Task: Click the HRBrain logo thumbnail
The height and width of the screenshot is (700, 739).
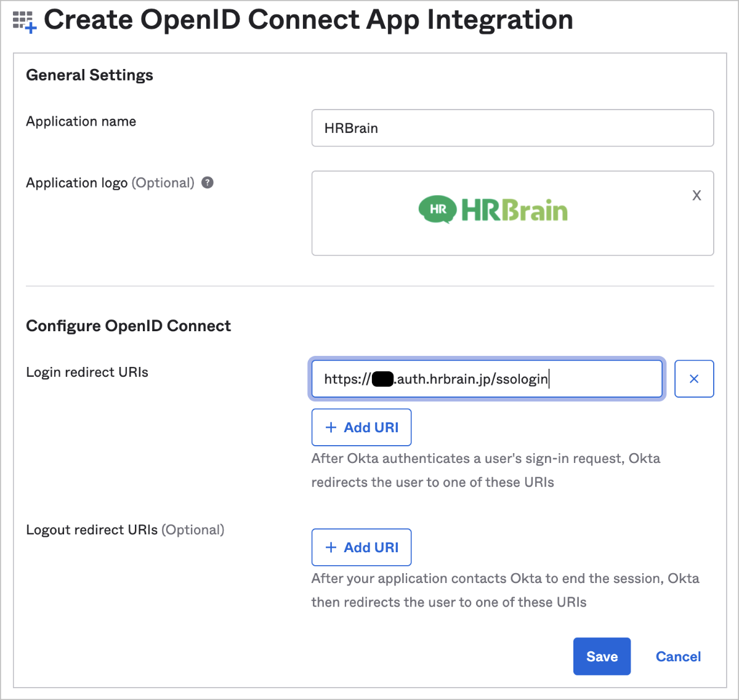Action: point(492,210)
